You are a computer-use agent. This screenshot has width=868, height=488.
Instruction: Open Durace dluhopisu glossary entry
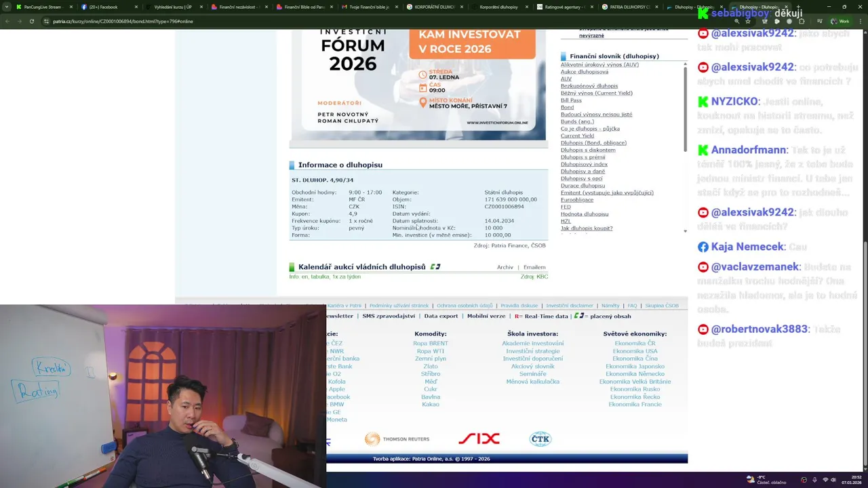point(583,186)
